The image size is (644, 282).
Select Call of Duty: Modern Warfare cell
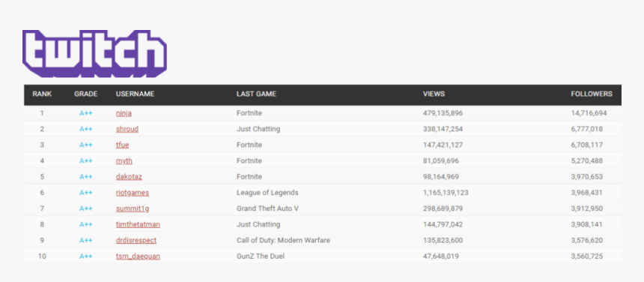pyautogui.click(x=283, y=241)
